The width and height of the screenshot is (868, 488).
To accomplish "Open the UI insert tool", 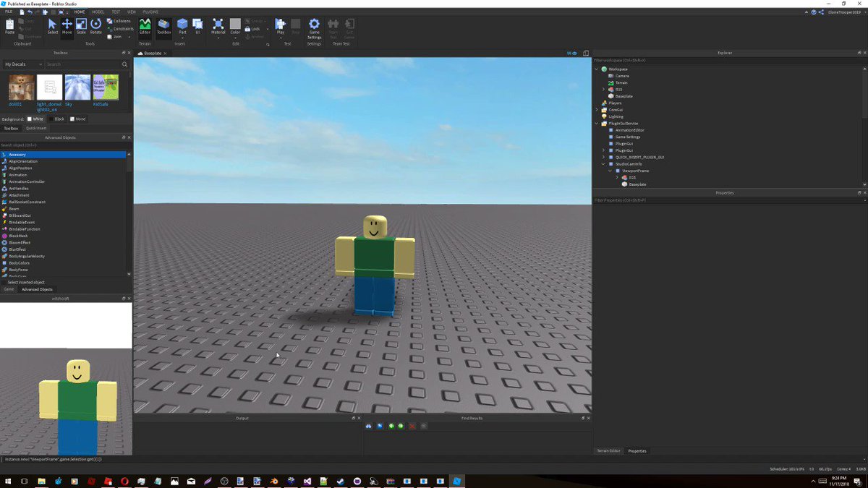I will point(197,26).
